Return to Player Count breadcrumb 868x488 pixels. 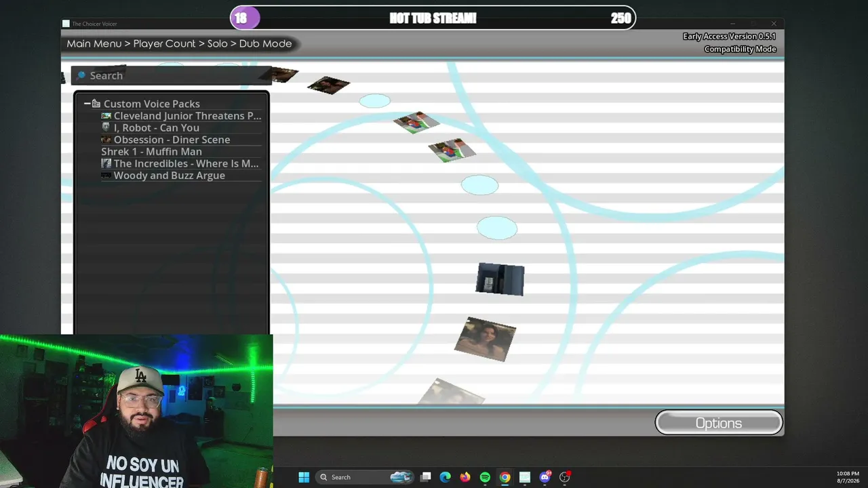(164, 43)
